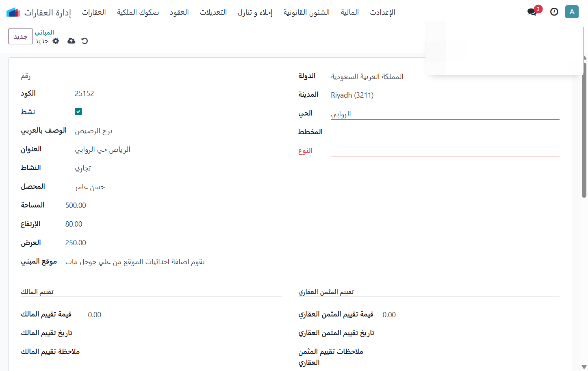The height and width of the screenshot is (371, 588).
Task: Open the التعديلات menu
Action: pyautogui.click(x=213, y=12)
